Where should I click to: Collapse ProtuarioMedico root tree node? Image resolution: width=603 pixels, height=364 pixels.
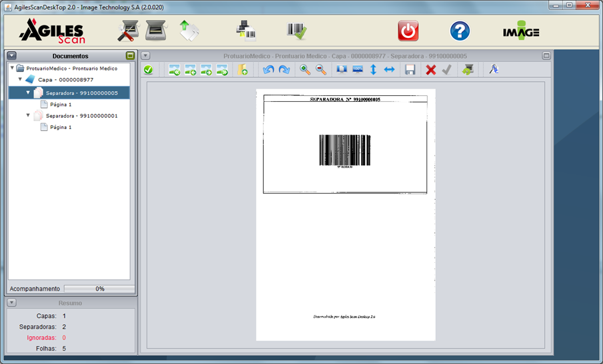12,68
